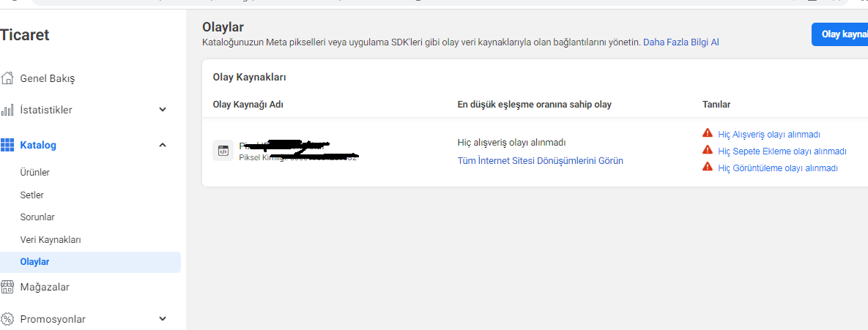This screenshot has width=868, height=330.
Task: Click the Katalog grid icon
Action: tap(7, 146)
